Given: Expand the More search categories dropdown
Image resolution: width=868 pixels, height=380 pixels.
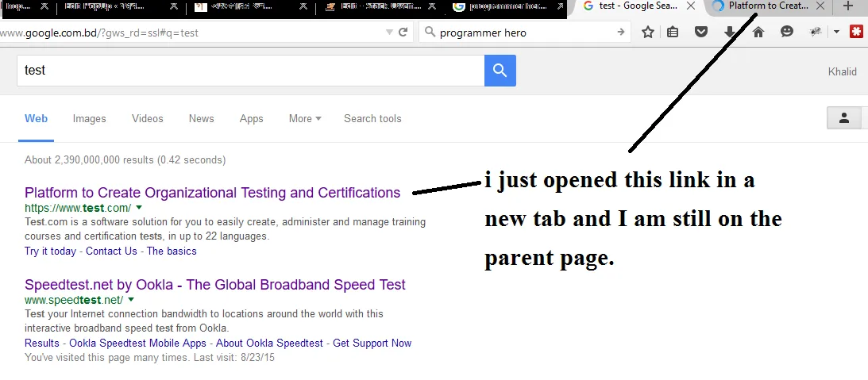Looking at the screenshot, I should point(305,118).
